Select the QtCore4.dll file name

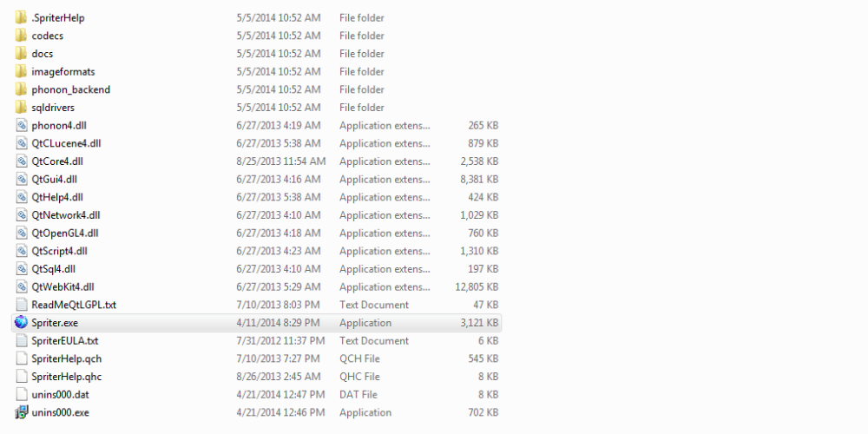57,161
